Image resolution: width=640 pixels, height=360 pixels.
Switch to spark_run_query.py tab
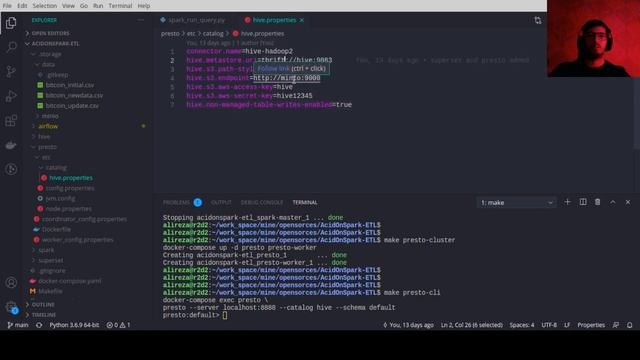(196, 20)
